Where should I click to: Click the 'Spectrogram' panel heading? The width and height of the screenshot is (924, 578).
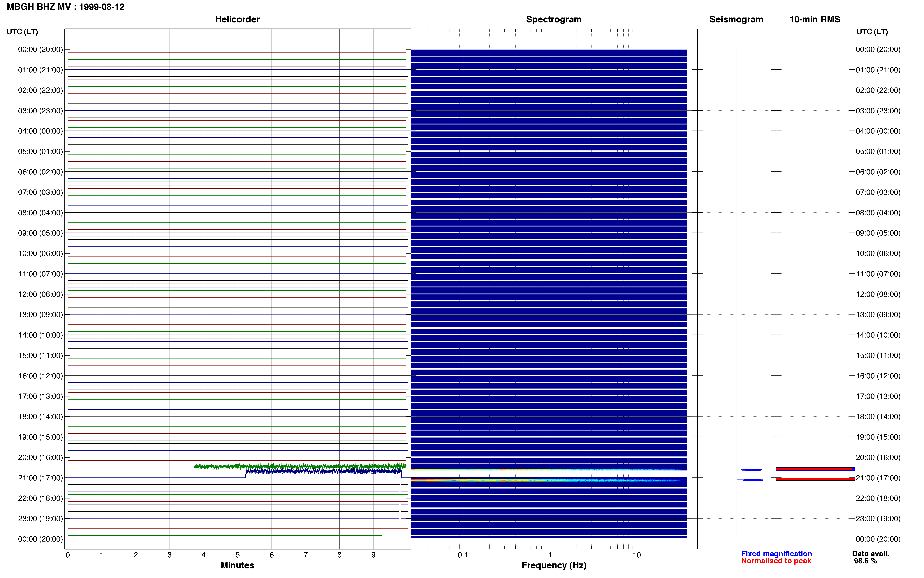(x=554, y=19)
